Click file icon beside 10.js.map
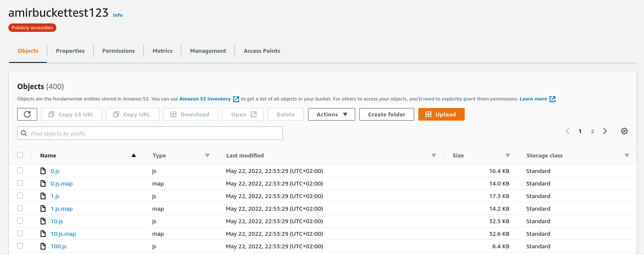 [43, 234]
